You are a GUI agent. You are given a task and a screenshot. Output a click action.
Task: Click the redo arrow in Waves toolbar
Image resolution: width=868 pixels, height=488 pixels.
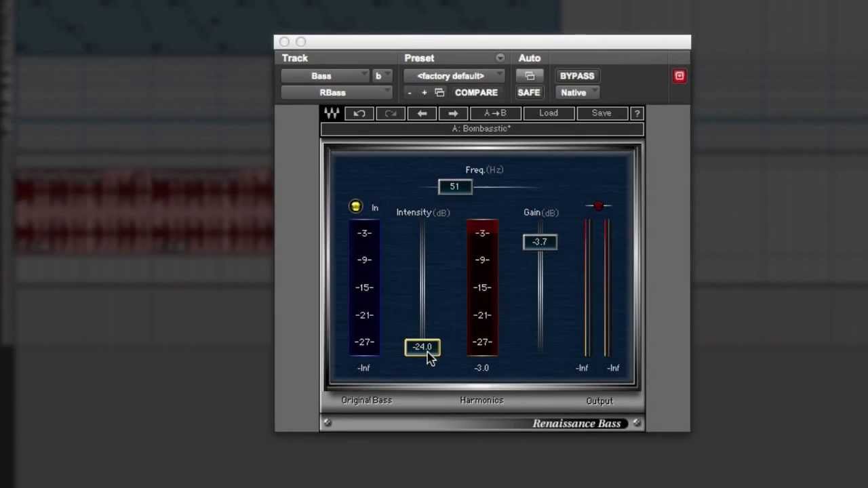(391, 113)
